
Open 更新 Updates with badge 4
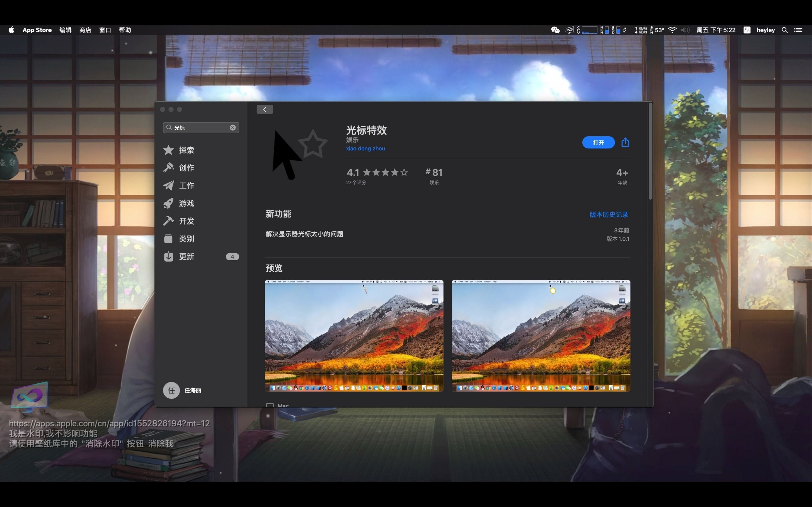pyautogui.click(x=186, y=257)
